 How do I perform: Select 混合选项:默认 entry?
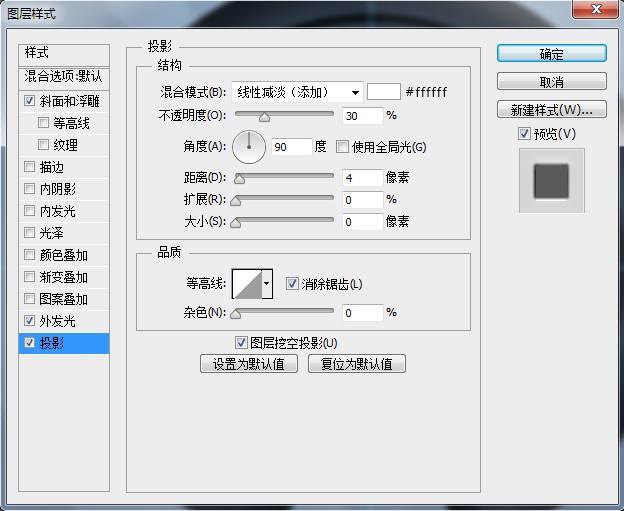click(64, 78)
